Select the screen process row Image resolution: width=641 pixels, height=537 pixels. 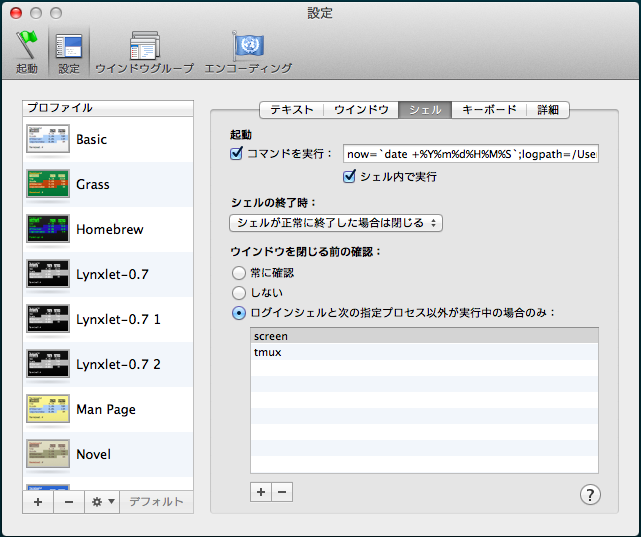click(x=424, y=336)
